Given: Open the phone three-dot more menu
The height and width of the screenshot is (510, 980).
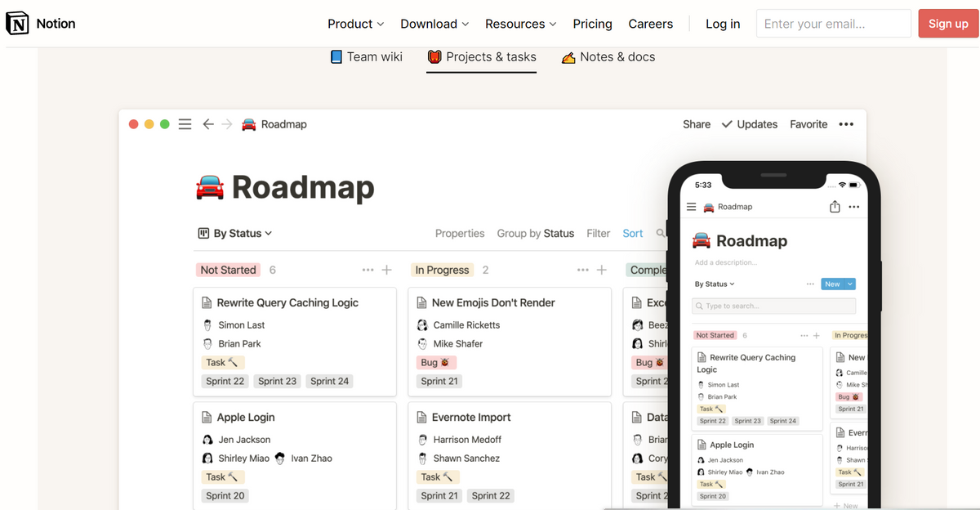Looking at the screenshot, I should point(853,207).
